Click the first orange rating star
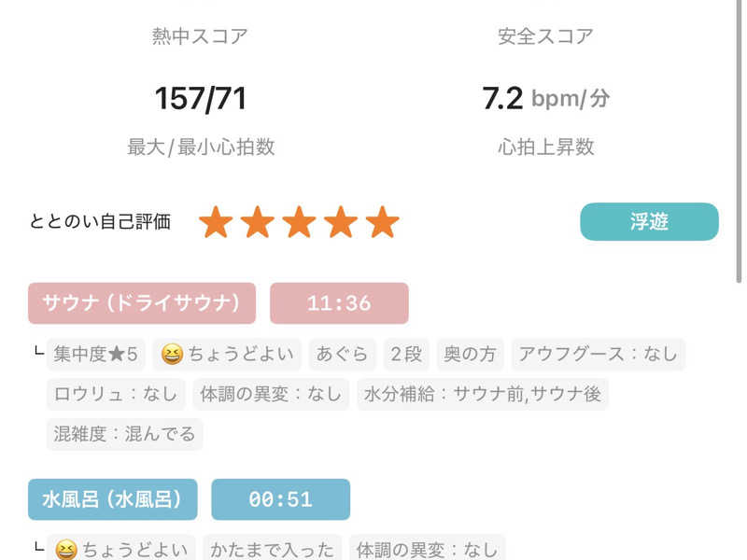747x560 pixels. tap(216, 222)
